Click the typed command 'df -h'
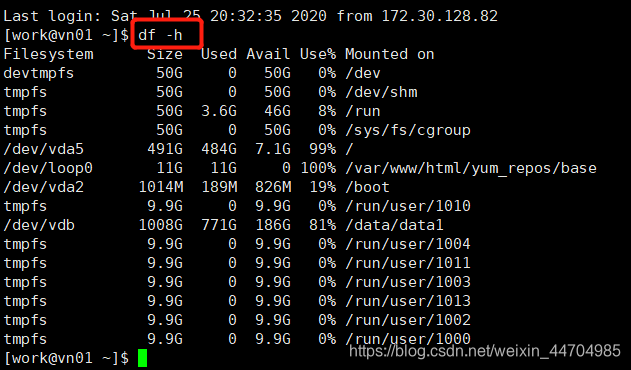The height and width of the screenshot is (370, 631). pos(160,35)
